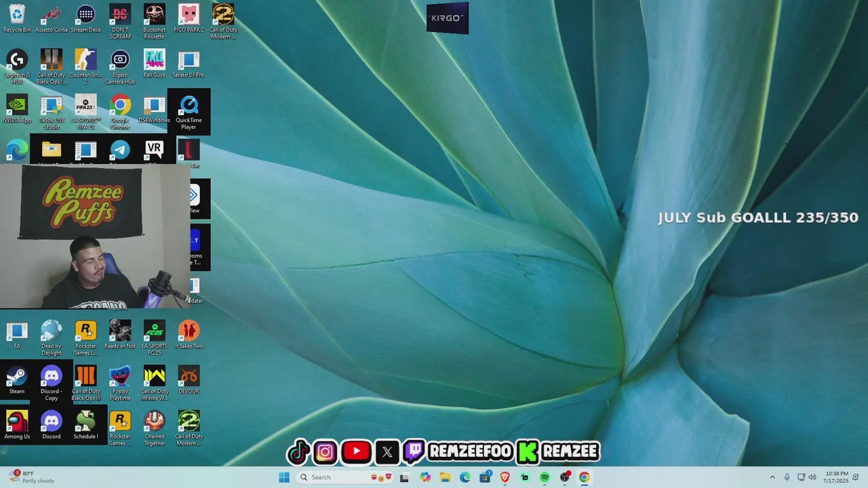Open Google Chrome desktop shortcut
Screen dimensions: 868x488
point(120,112)
